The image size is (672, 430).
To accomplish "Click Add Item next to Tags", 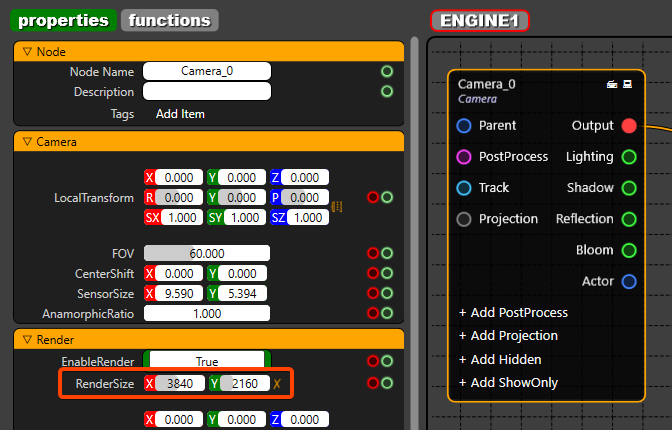I will point(180,114).
